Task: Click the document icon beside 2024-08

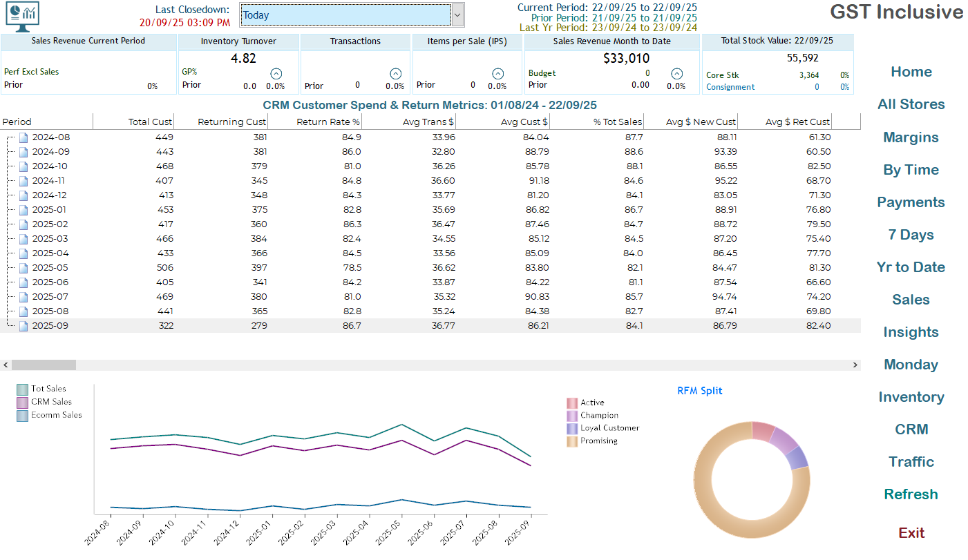Action: [x=23, y=137]
